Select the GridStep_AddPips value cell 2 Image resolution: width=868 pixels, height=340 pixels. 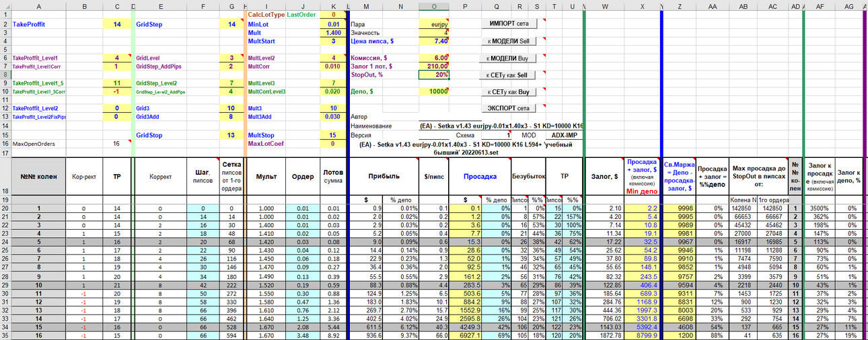(231, 67)
